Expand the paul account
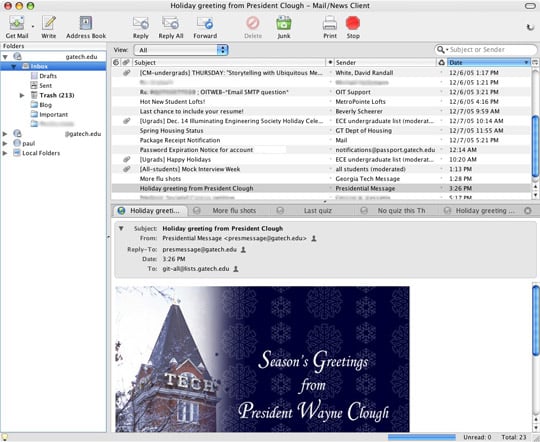 click(x=5, y=144)
